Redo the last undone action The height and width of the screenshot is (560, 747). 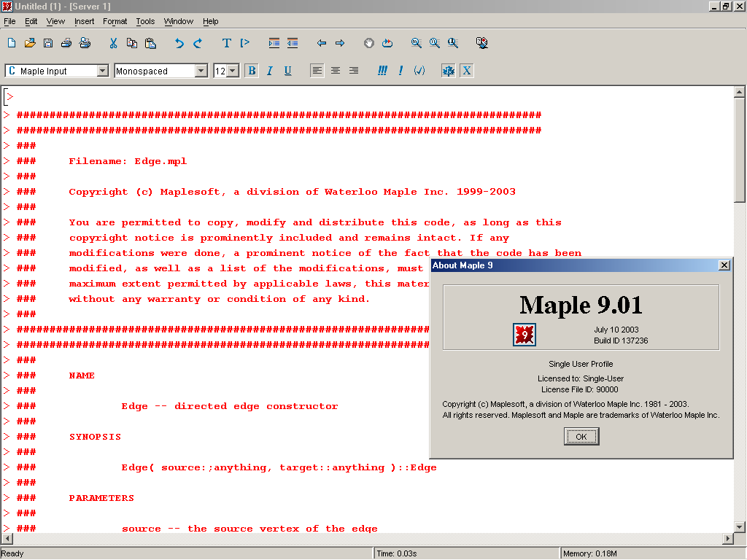(x=197, y=43)
